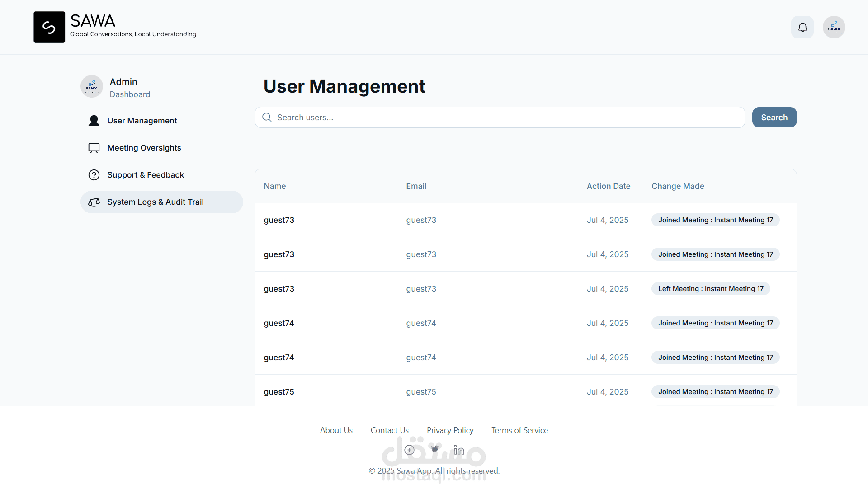Click the circular plus footer icon
Screen dimensions: 868x494
[x=409, y=450]
